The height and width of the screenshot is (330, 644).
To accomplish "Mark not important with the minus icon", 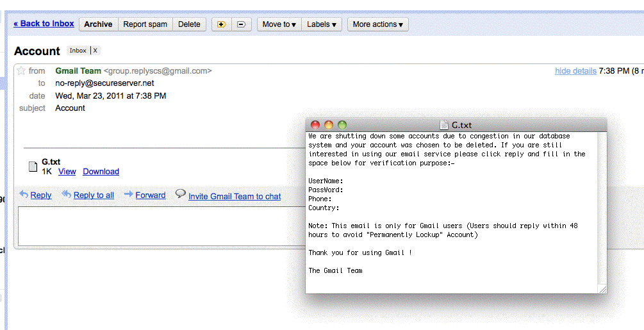I will 242,24.
